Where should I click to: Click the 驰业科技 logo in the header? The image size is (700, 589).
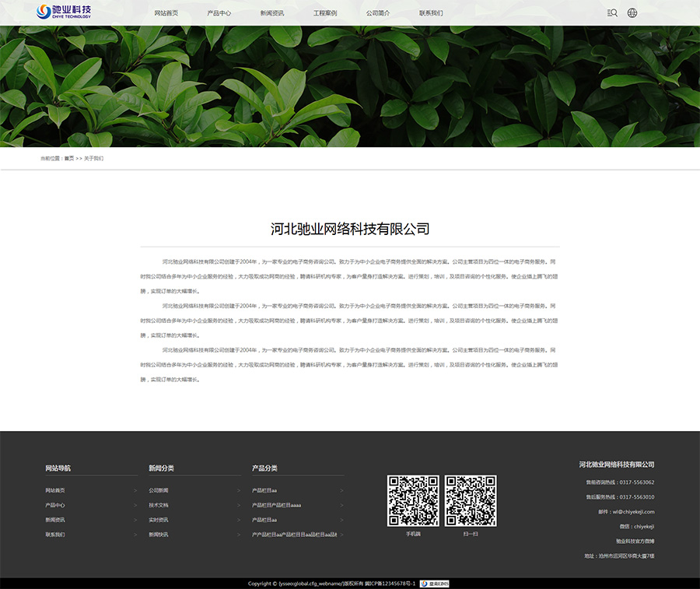point(64,12)
